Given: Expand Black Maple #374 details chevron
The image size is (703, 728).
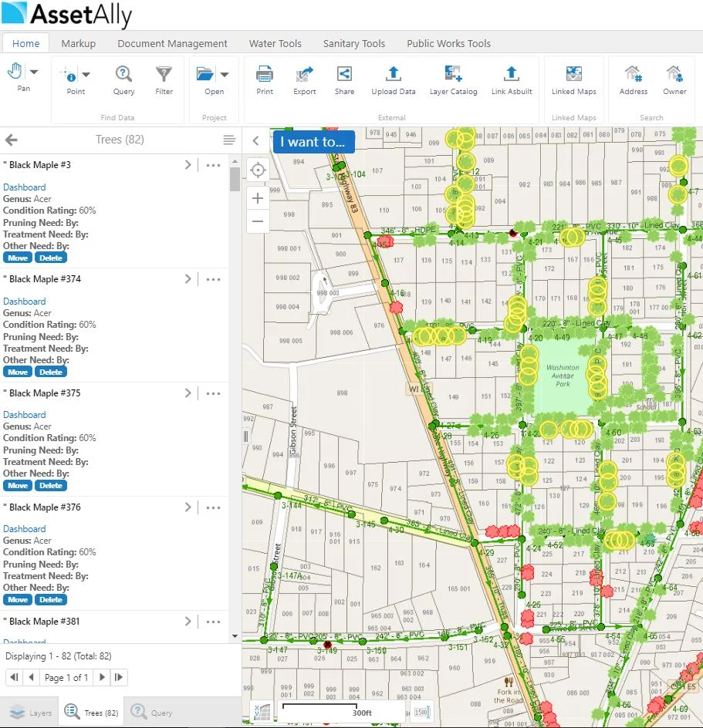Looking at the screenshot, I should click(x=188, y=279).
